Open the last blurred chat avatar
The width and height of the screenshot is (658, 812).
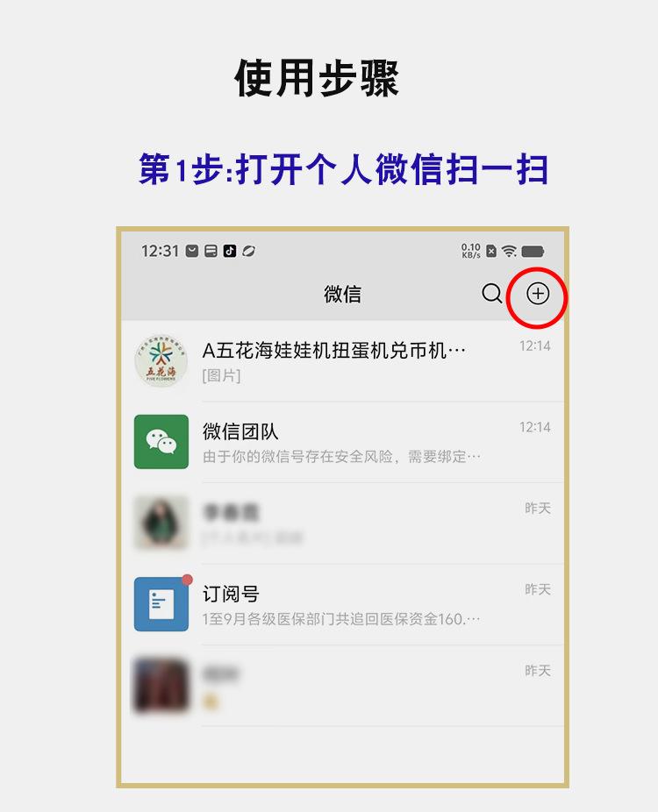(x=161, y=686)
